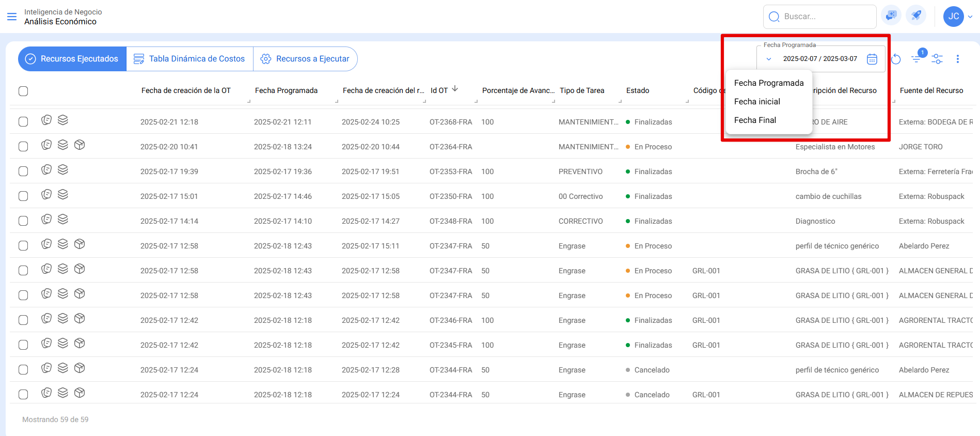The height and width of the screenshot is (436, 980).
Task: Open the three-dot more options menu
Action: point(957,59)
